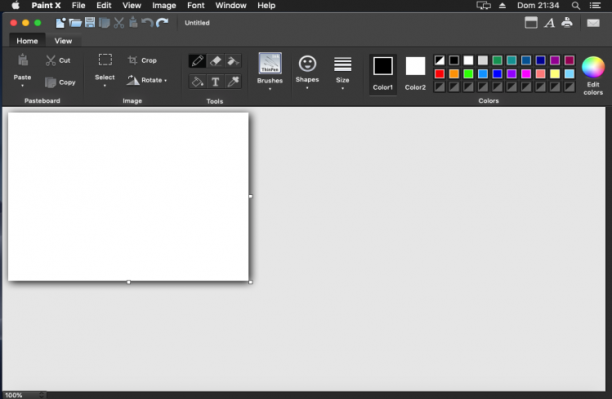
Task: Open the Window menu
Action: (231, 5)
